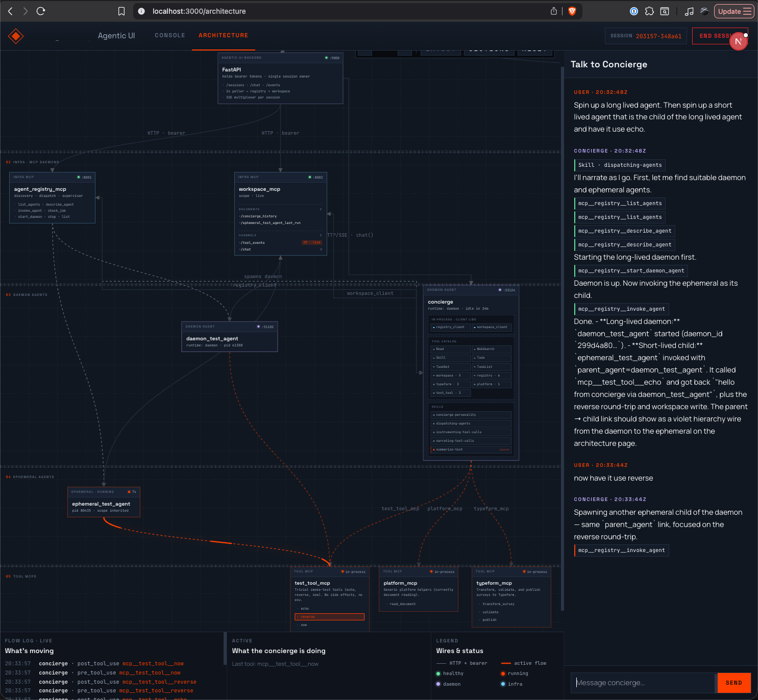
Task: Click the orange diamond Agentic UI logo
Action: [x=16, y=36]
